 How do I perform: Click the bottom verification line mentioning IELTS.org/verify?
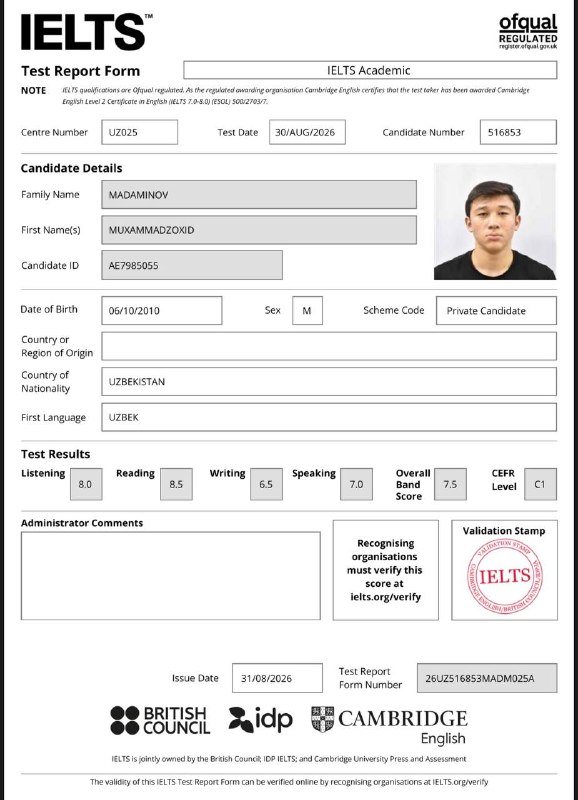[x=289, y=782]
